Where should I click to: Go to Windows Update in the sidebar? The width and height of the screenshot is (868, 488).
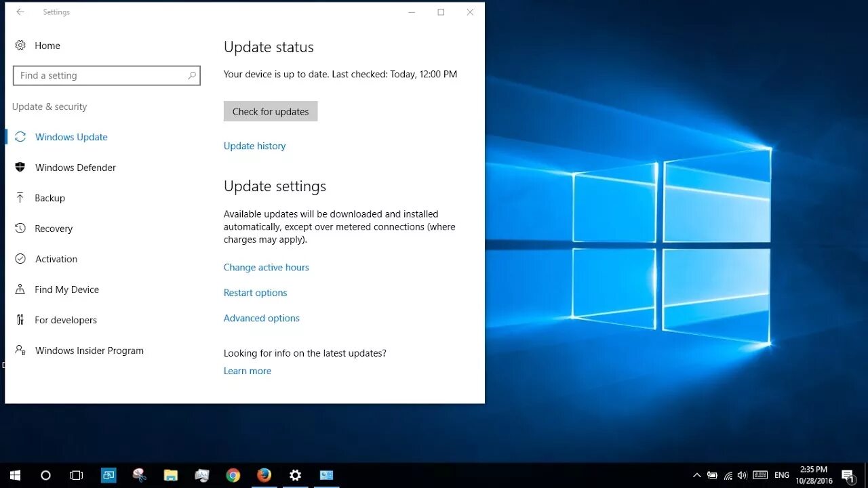tap(71, 137)
